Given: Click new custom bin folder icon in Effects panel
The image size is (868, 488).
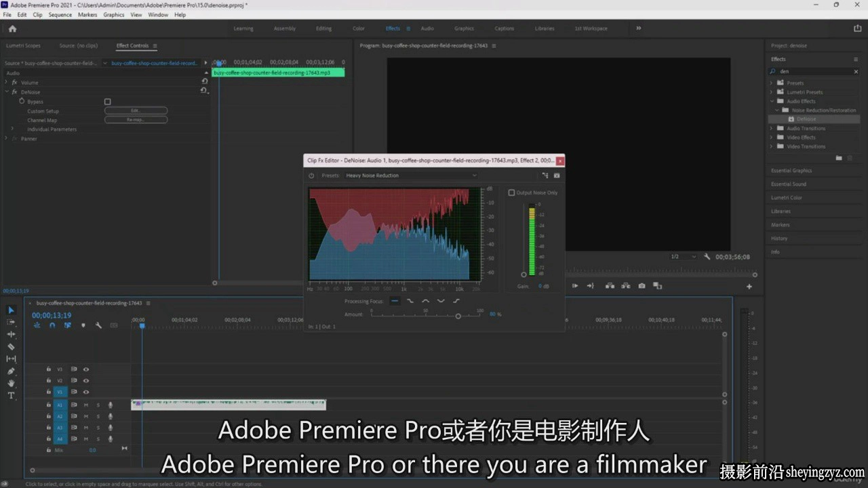Looking at the screenshot, I should coord(839,157).
